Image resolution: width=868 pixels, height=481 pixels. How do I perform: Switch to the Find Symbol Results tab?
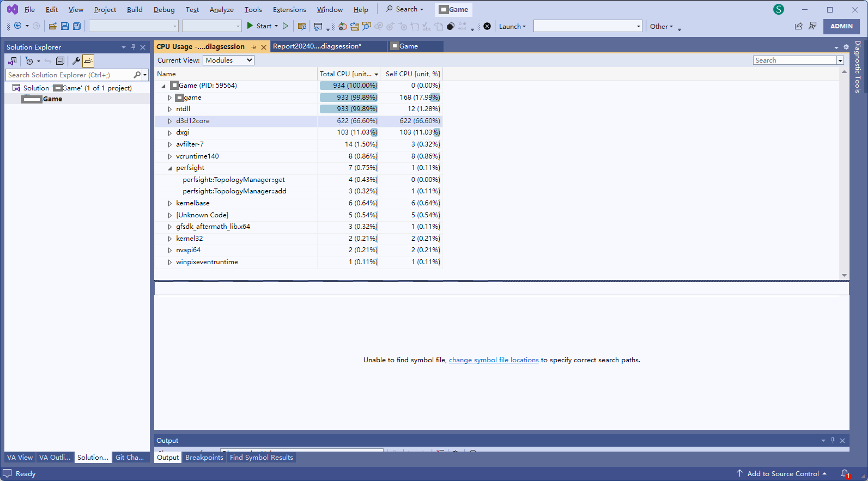click(x=262, y=458)
